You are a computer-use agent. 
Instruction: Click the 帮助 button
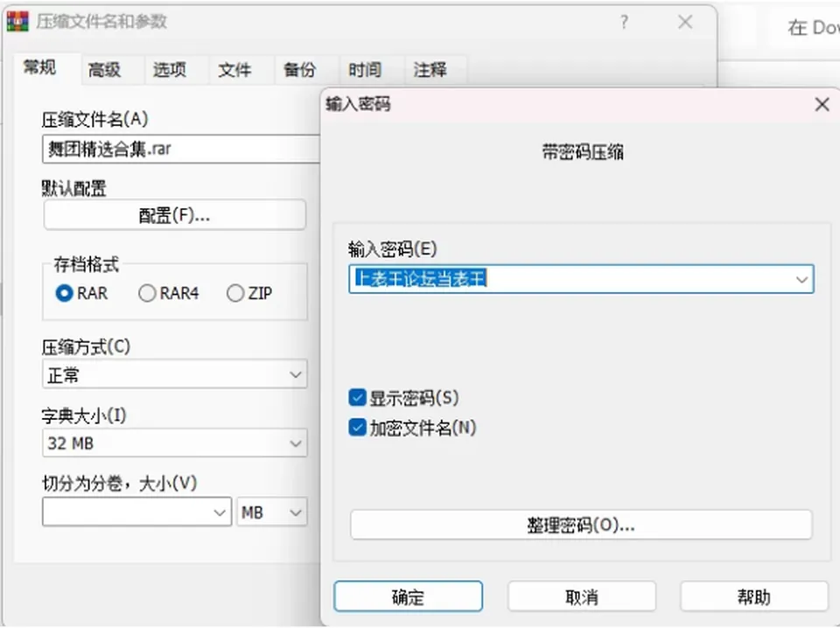(754, 597)
